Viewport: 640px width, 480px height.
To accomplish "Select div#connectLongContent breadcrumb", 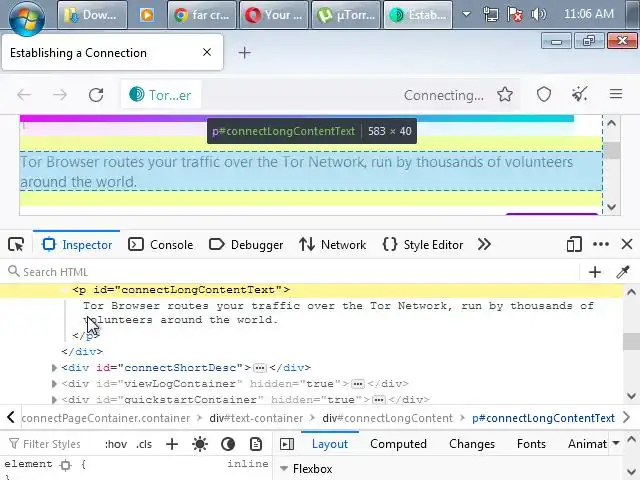I will pyautogui.click(x=388, y=418).
